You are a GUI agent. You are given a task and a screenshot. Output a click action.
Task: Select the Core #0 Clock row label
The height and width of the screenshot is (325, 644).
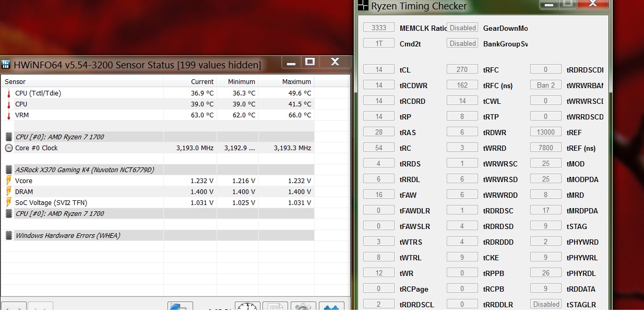37,148
